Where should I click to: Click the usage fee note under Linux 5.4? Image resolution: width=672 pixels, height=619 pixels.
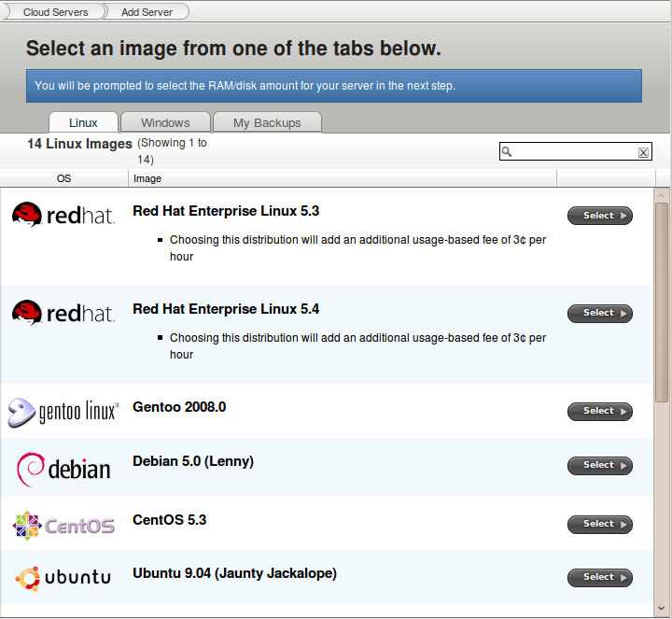pyautogui.click(x=357, y=346)
